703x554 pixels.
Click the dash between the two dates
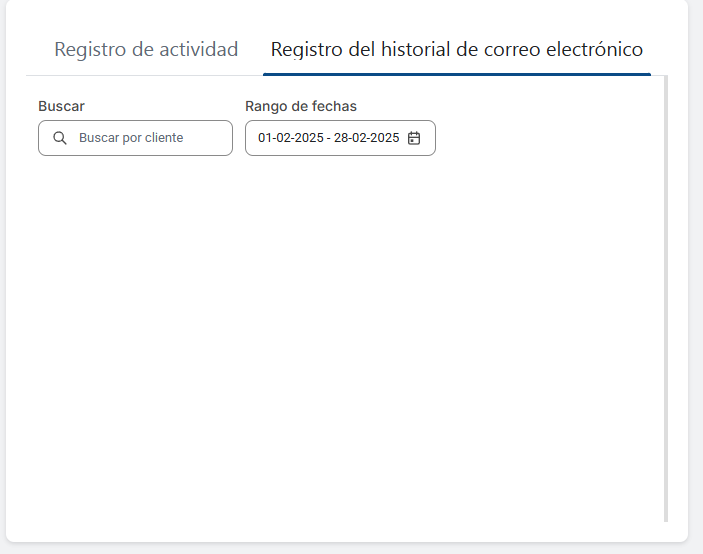328,138
